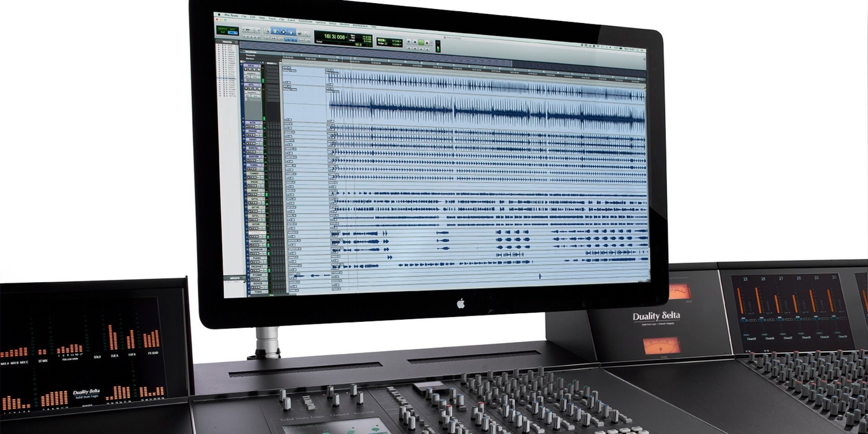Open the KICK track view selector dropdown
The width and height of the screenshot is (868, 434).
(251, 73)
